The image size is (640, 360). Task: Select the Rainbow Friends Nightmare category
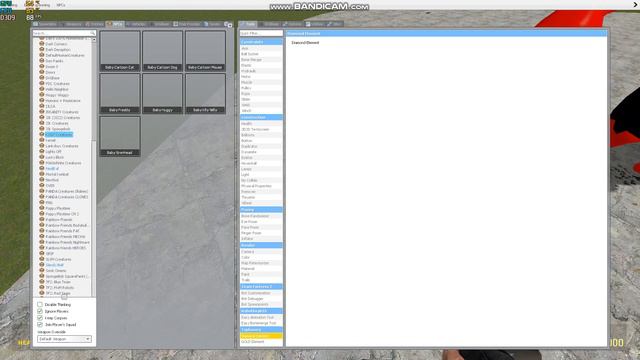click(67, 242)
